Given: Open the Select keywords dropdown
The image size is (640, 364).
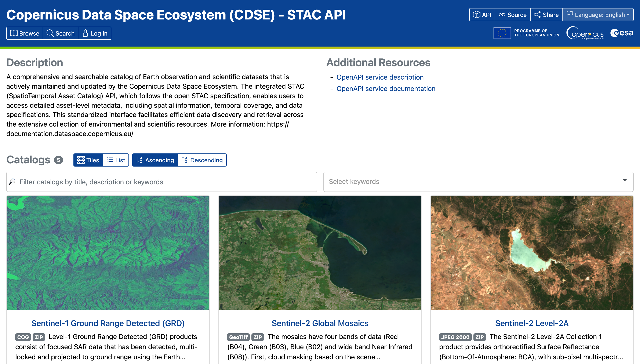Looking at the screenshot, I should coord(478,182).
